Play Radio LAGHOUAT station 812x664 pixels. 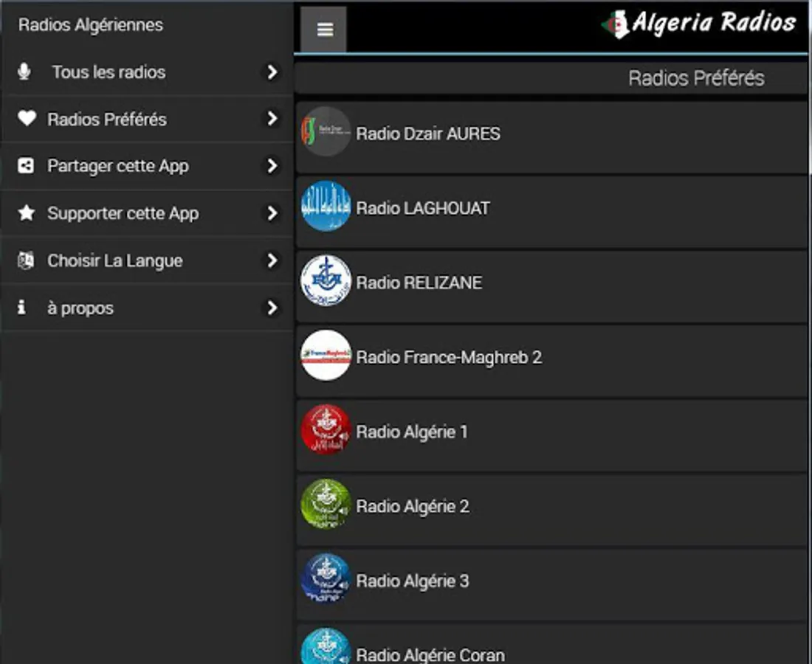pyautogui.click(x=551, y=212)
